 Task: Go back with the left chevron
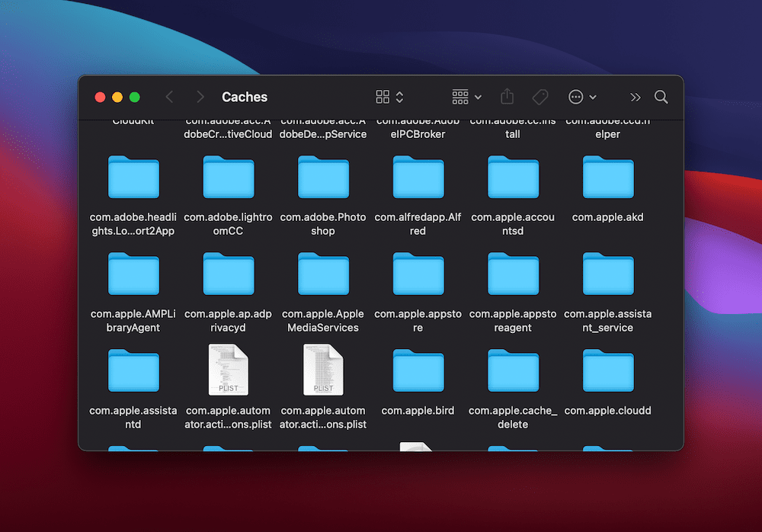[169, 97]
